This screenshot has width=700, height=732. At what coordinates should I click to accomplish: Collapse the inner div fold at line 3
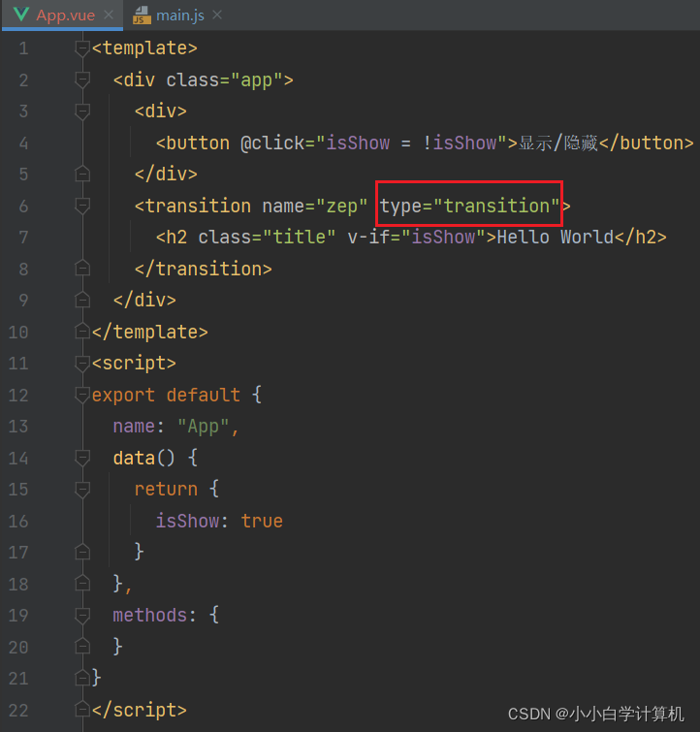82,111
